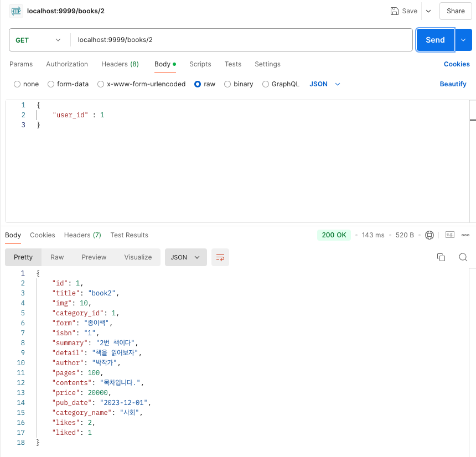Image resolution: width=476 pixels, height=457 pixels.
Task: Select the raw body radio option
Action: (x=198, y=84)
